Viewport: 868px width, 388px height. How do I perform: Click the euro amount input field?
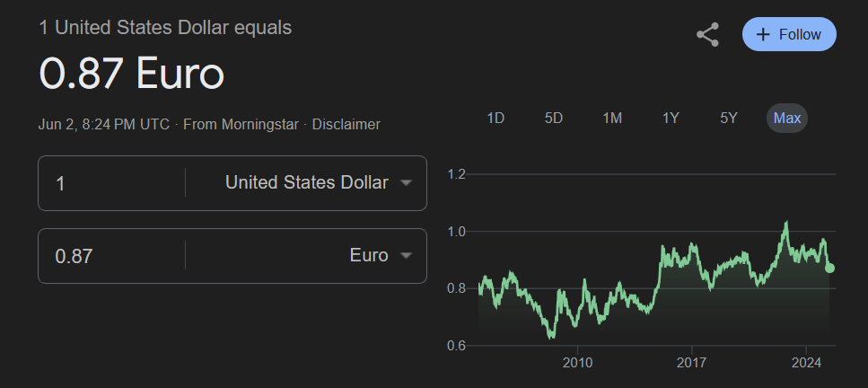pyautogui.click(x=112, y=256)
